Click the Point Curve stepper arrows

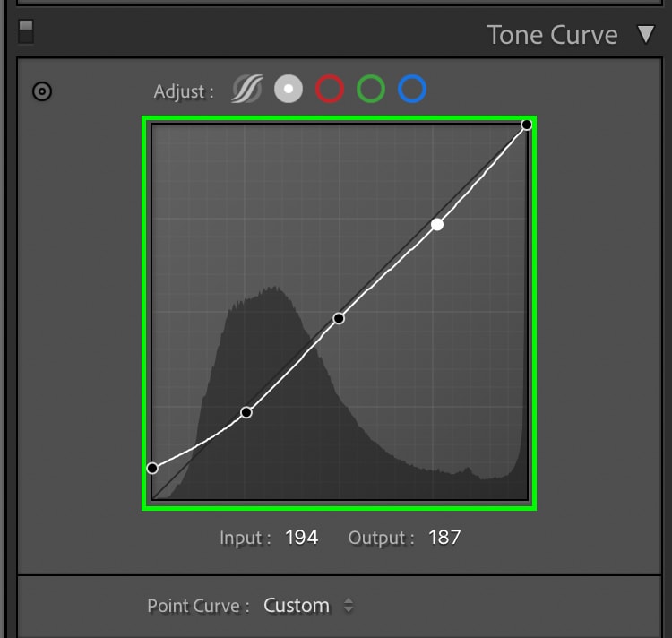point(349,606)
